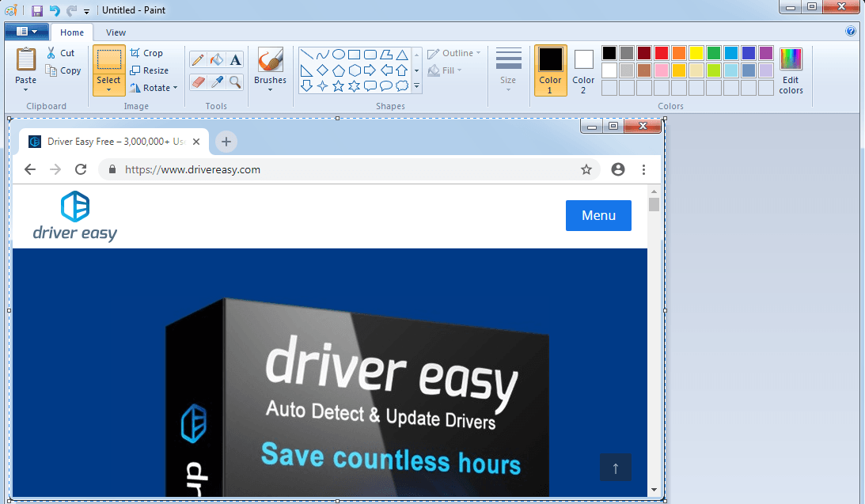This screenshot has width=865, height=504.
Task: Expand the Select tool dropdown arrow
Action: [108, 89]
